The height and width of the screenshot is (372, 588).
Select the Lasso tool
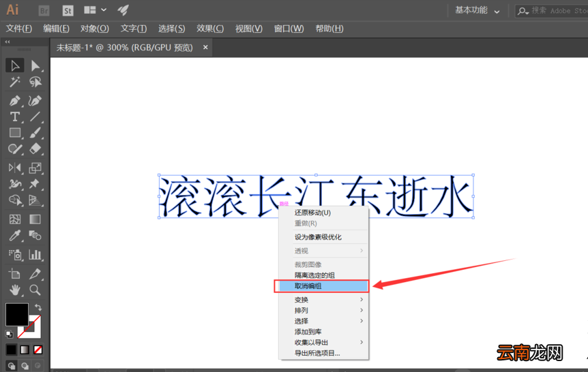(x=35, y=82)
